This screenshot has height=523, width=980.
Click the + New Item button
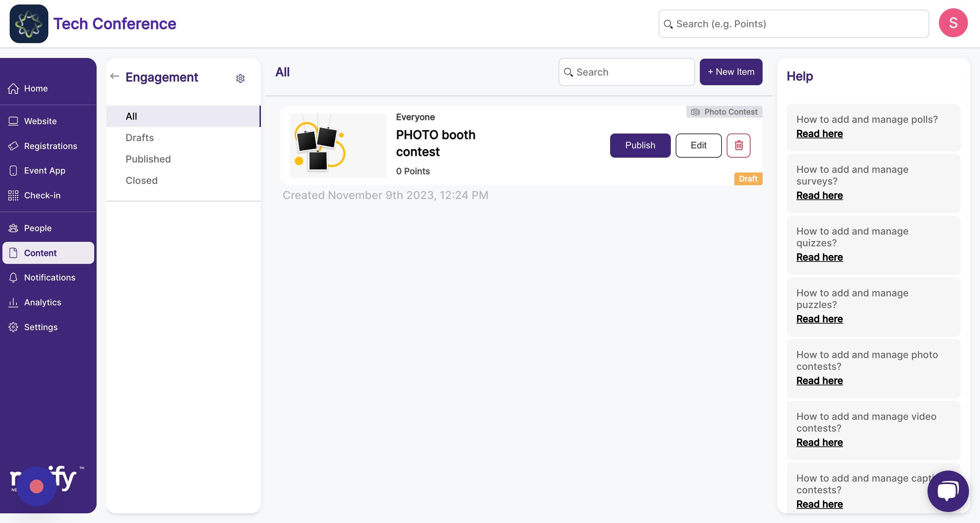[x=731, y=72]
